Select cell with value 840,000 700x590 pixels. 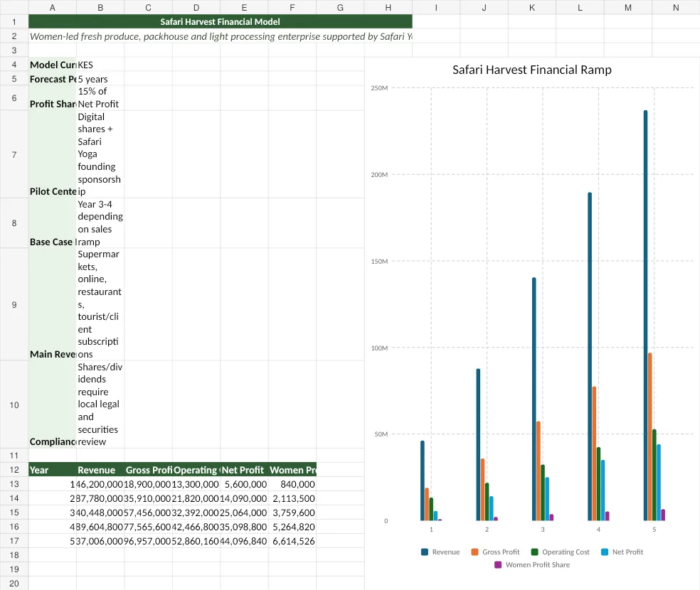[292, 484]
